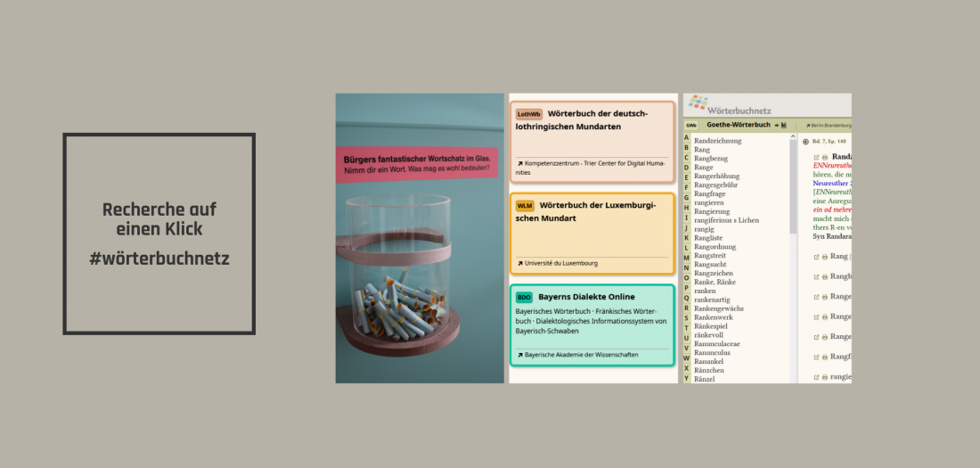The height and width of the screenshot is (468, 980).
Task: Click the print icon of the Randz entry
Action: tap(824, 158)
